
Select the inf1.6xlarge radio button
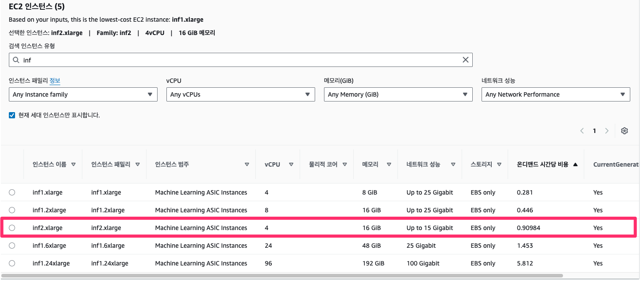coord(12,246)
